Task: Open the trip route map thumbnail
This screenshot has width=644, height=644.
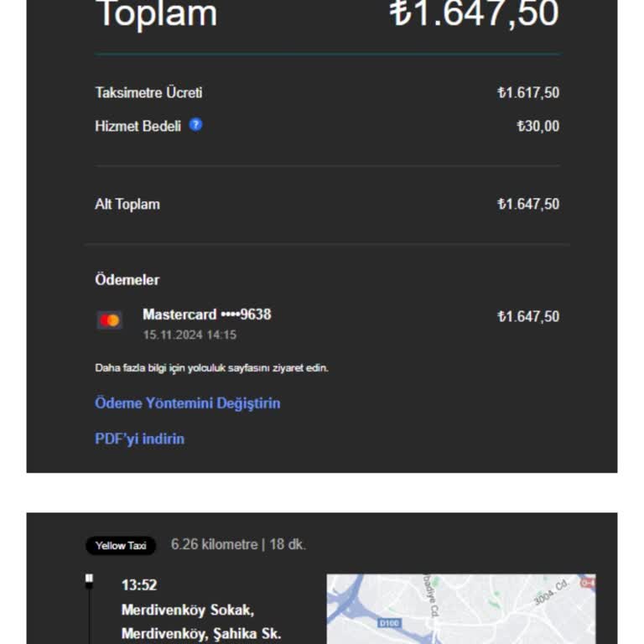Action: point(461,609)
